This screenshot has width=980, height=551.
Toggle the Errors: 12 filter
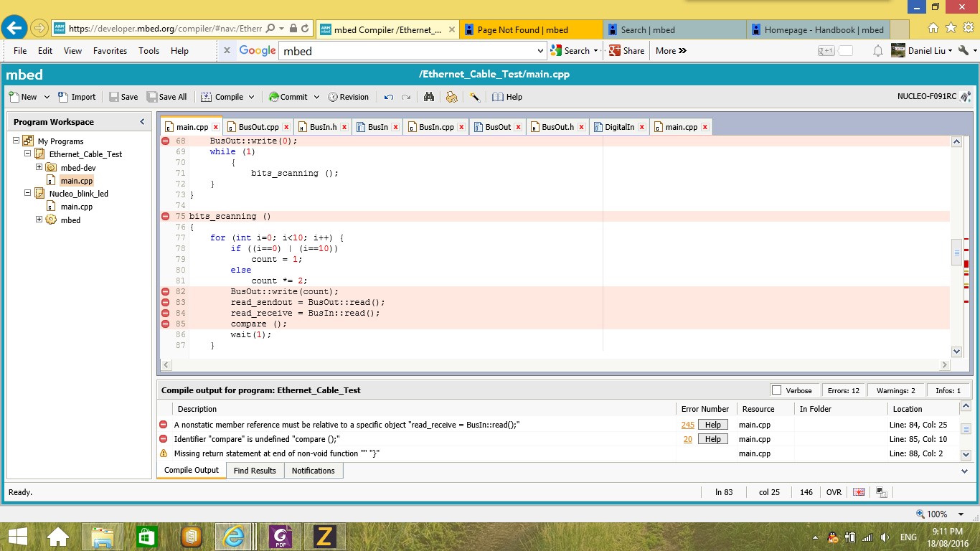click(x=843, y=390)
